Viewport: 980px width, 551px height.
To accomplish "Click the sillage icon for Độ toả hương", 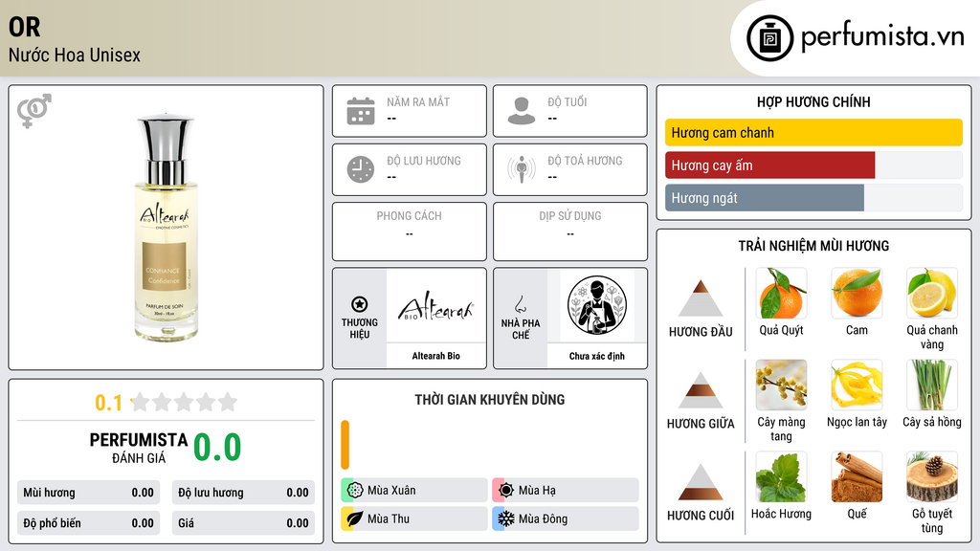I will 522,169.
